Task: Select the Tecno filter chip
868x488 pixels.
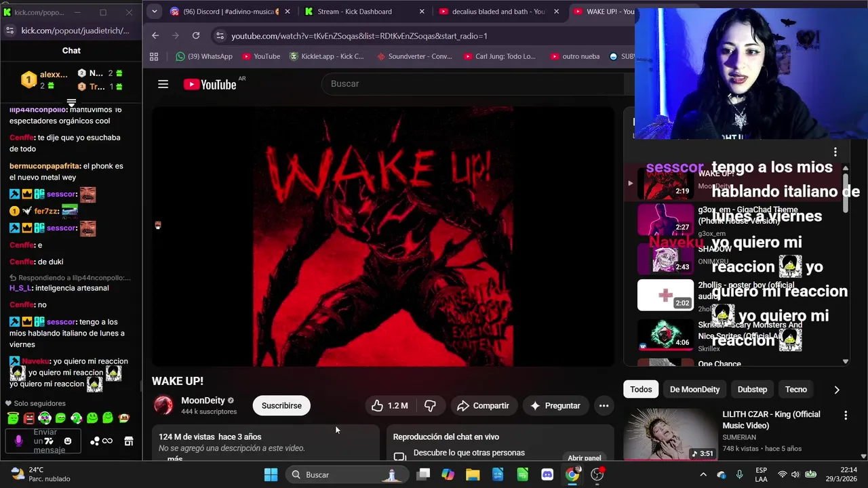Action: tap(795, 389)
